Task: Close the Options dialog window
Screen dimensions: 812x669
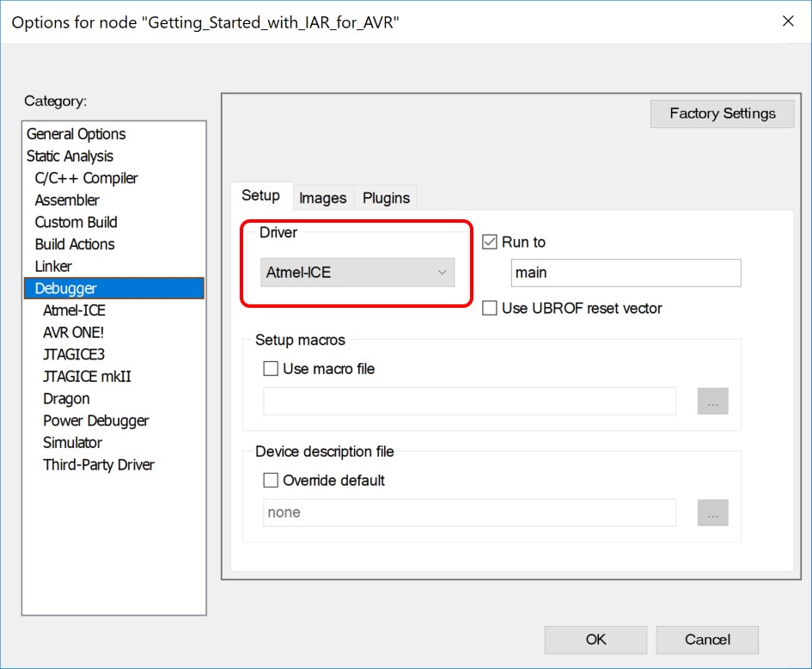Action: click(787, 21)
